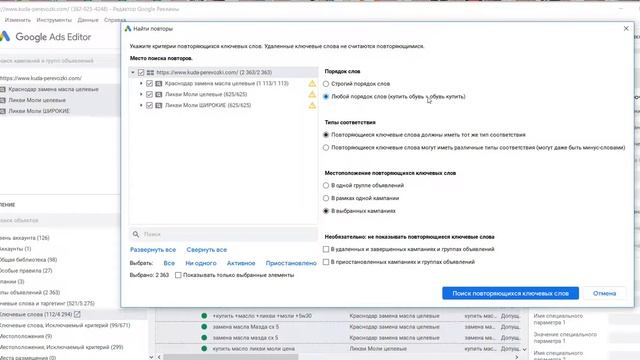The image size is (640, 360).
Task: Click sidebar campaign icon for Краснодар замена масла целевые
Action: [x=3, y=89]
